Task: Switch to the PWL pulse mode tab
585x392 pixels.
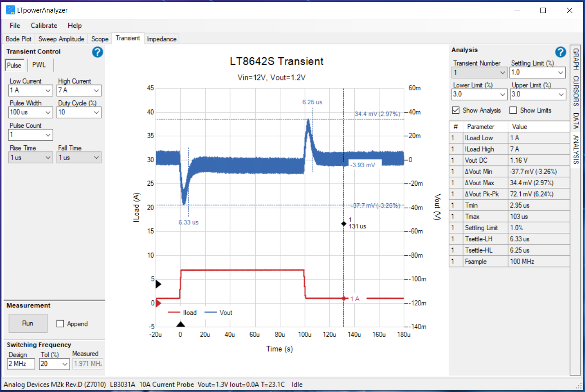Action: 39,65
